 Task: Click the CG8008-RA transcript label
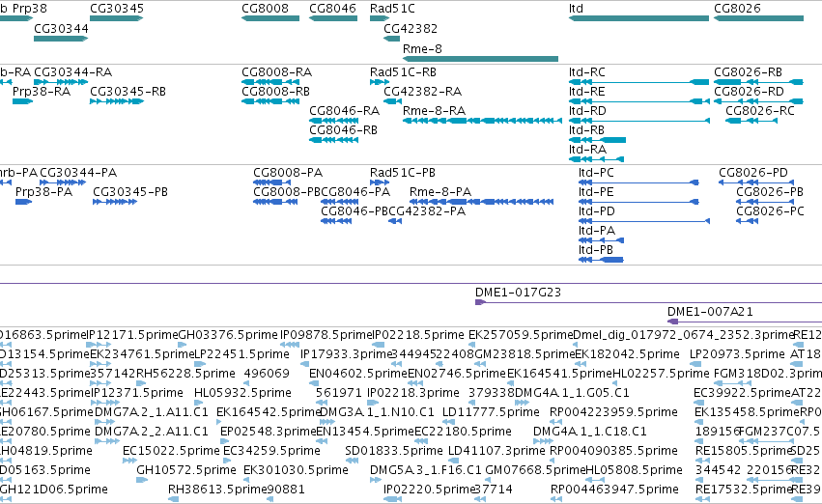click(x=277, y=71)
